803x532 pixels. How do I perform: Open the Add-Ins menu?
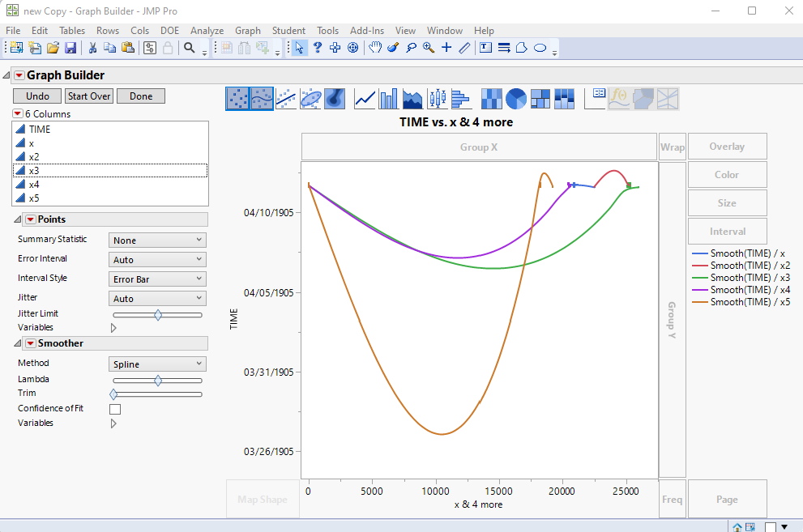367,31
